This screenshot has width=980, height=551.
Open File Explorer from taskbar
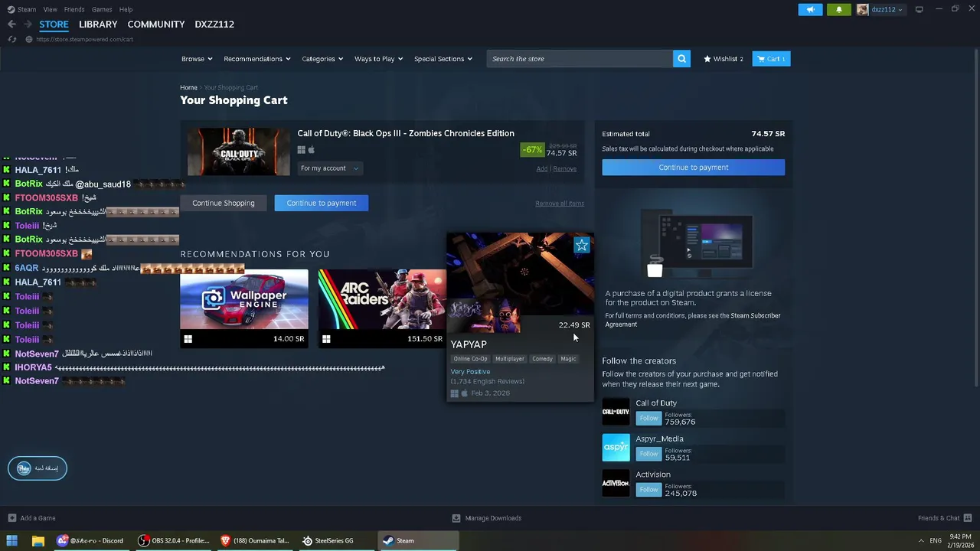pos(38,540)
